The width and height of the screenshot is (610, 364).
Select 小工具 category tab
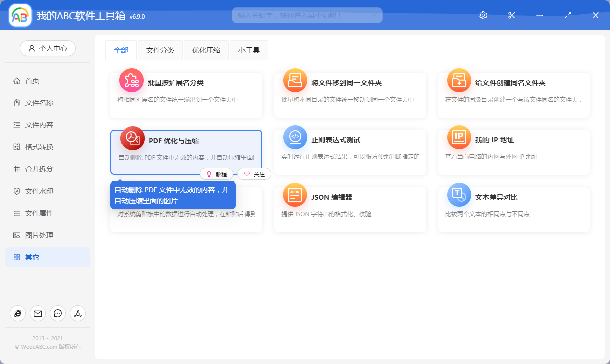(249, 50)
